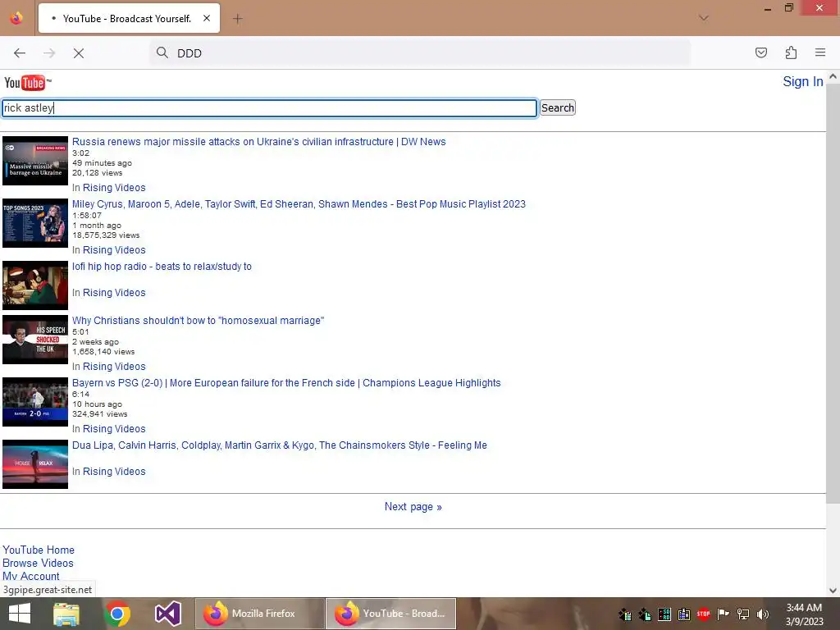Screen dimensions: 840x630
Task: Open File Explorer from the taskbar
Action: click(x=66, y=614)
